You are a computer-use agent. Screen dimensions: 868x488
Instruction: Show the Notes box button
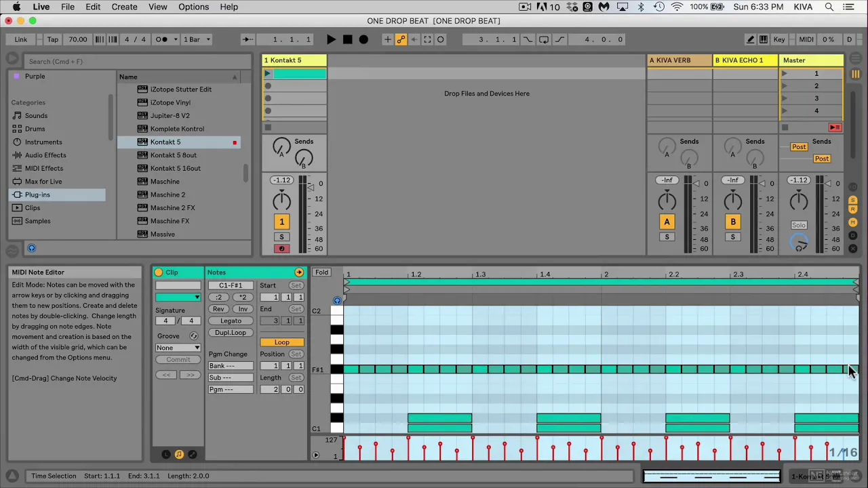[x=179, y=454]
